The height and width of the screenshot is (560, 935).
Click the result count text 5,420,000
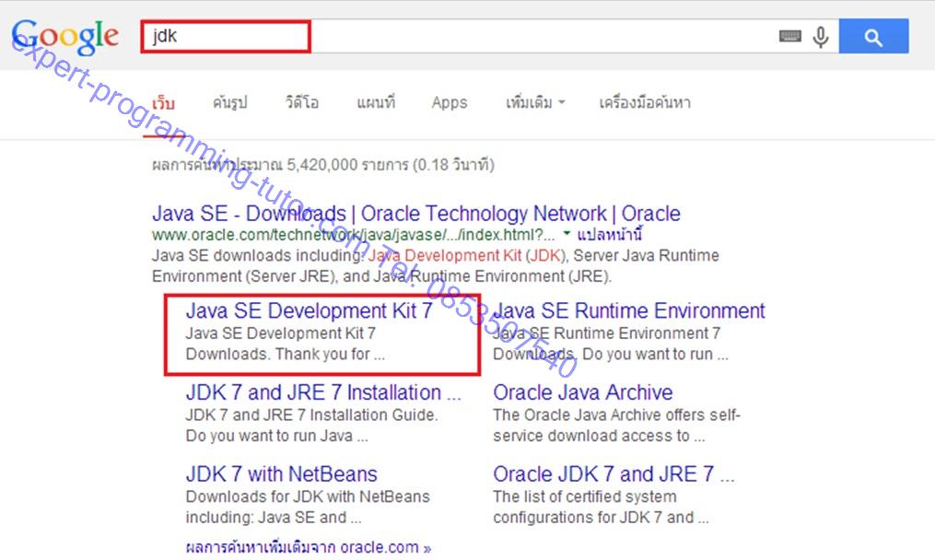(322, 165)
